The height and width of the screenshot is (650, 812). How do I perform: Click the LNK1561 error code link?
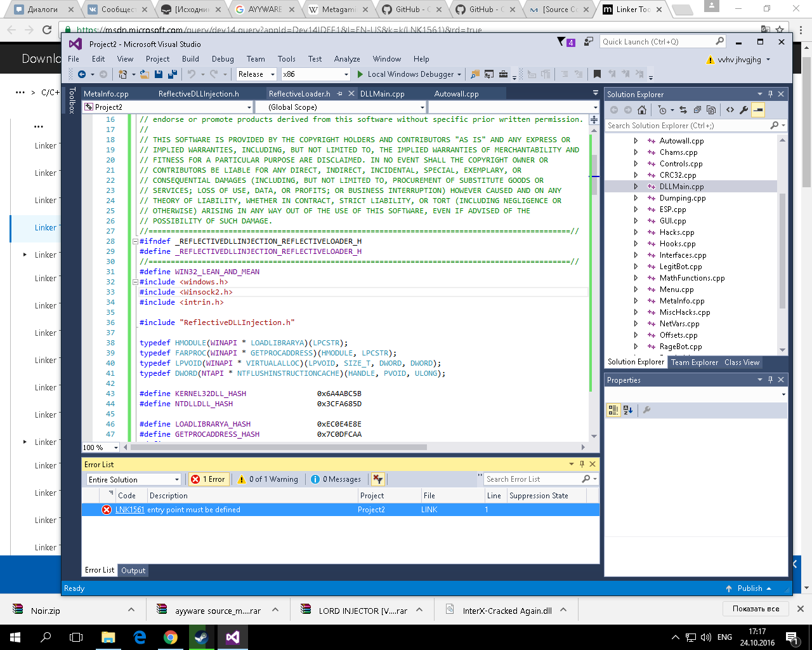[x=129, y=510]
